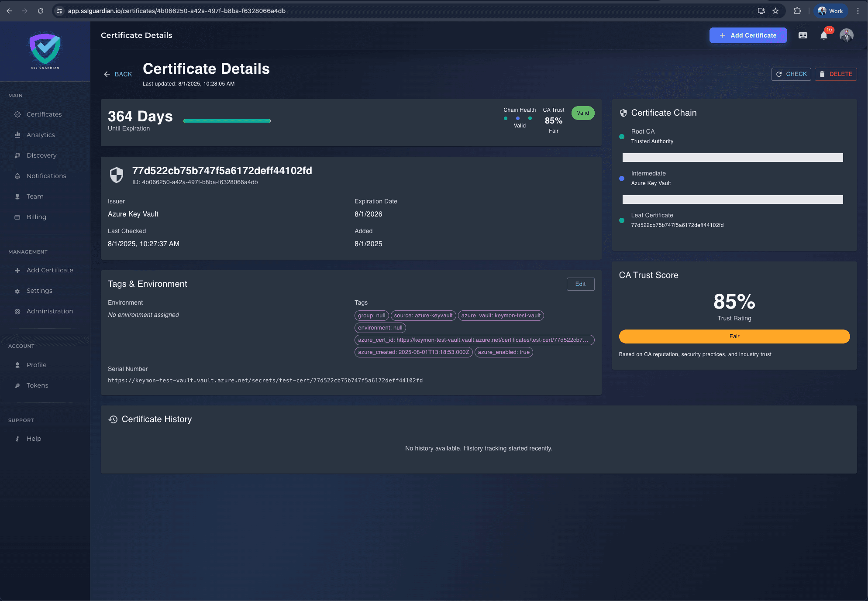This screenshot has height=601, width=868.
Task: Click the 'azure_cert_id' tag
Action: click(x=475, y=340)
